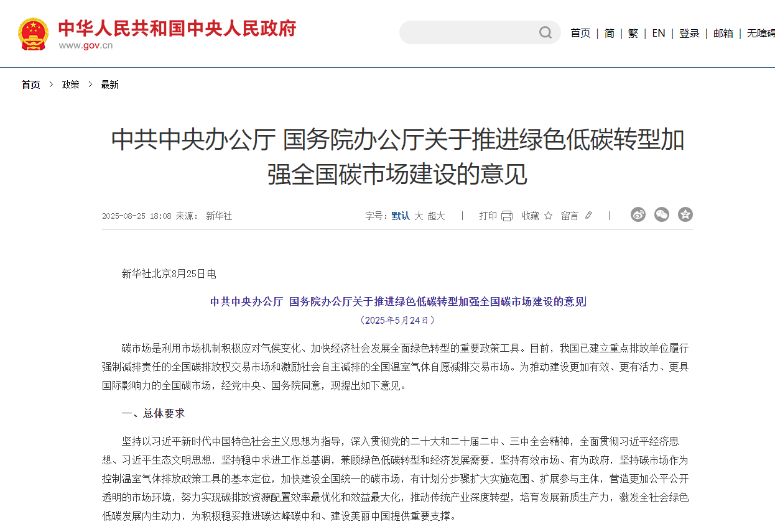Open the 邮箱 mailbox link

click(723, 33)
